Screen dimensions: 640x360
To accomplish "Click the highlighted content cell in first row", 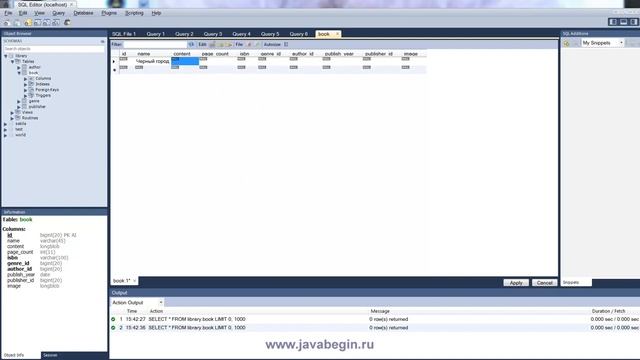I will [x=185, y=61].
